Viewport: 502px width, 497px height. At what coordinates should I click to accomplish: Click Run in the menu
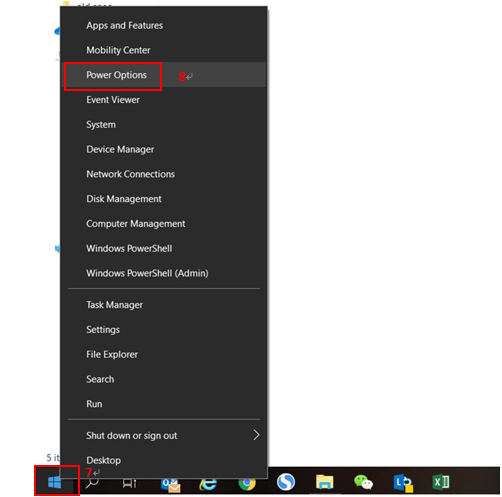tap(164, 404)
